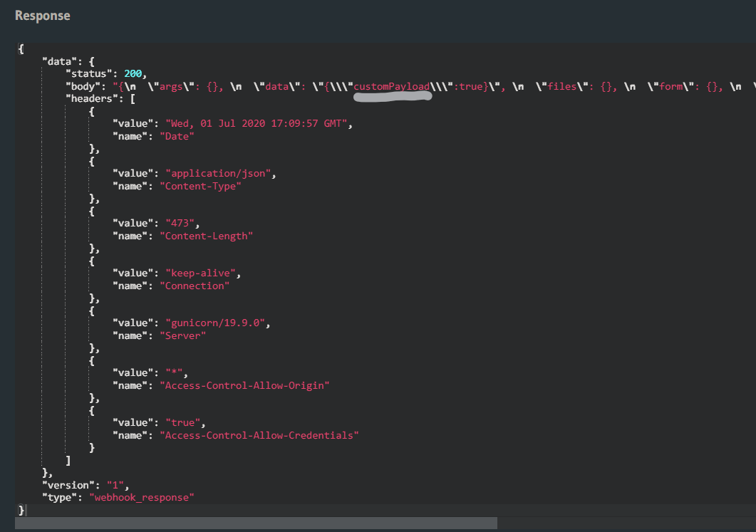Click the "Server" header name

[182, 336]
